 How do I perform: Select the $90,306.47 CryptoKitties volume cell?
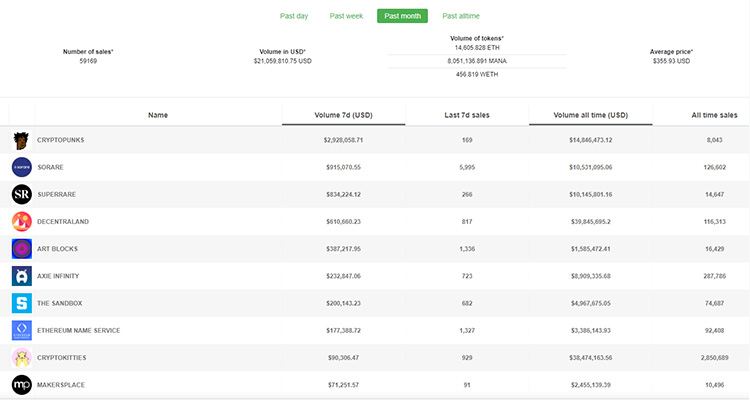(343, 357)
